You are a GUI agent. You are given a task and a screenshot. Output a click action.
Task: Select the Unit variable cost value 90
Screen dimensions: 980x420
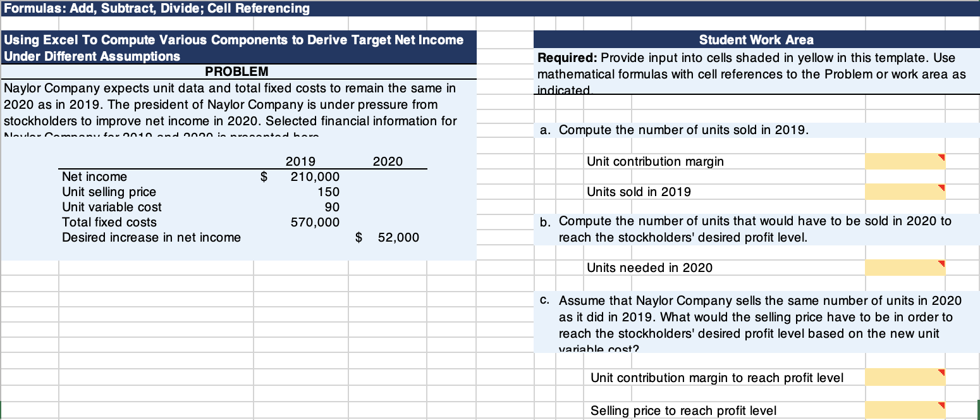point(331,207)
